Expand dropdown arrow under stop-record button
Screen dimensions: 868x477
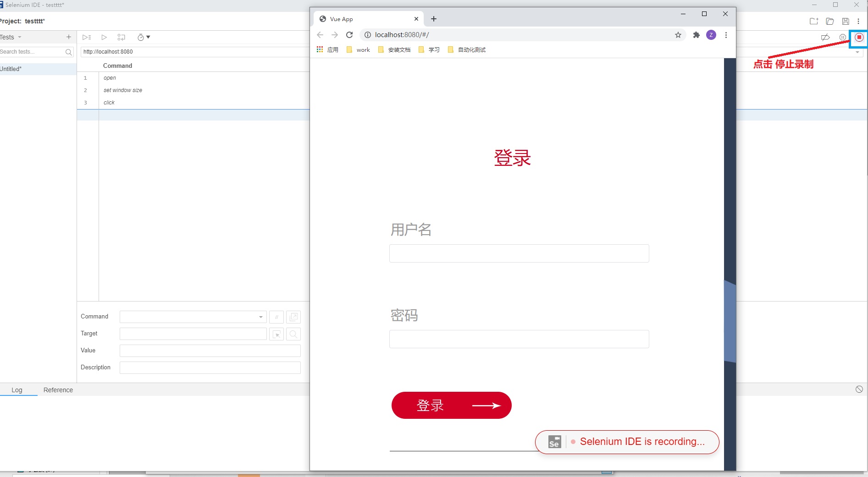tap(857, 52)
